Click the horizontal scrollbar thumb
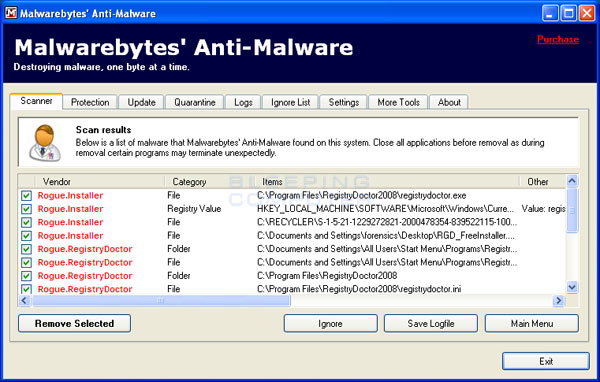This screenshot has height=382, width=600. tap(161, 300)
